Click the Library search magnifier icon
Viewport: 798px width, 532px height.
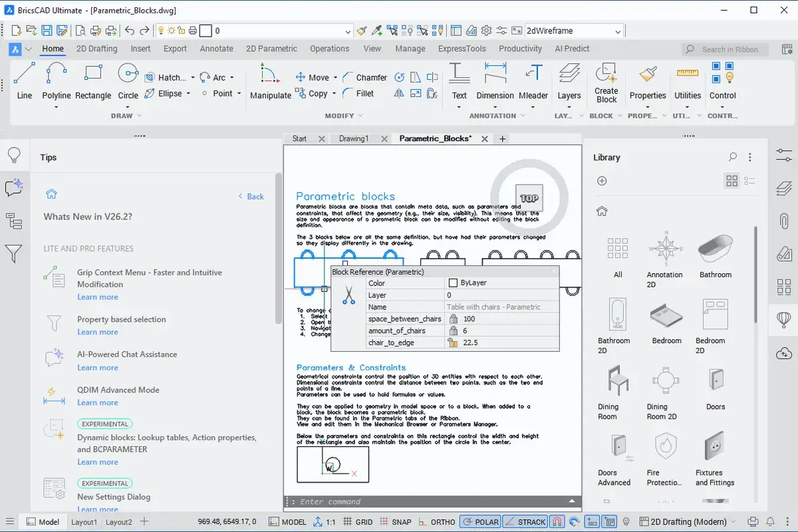coord(733,158)
